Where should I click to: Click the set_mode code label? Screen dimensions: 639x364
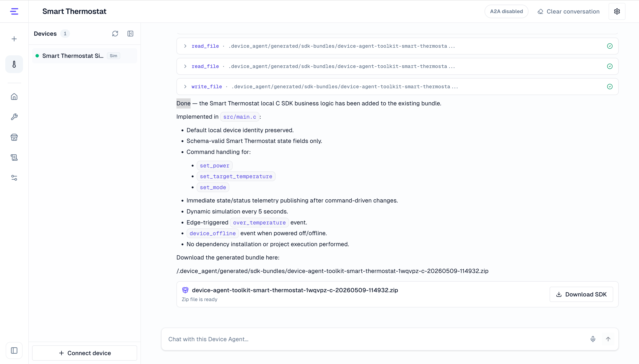pyautogui.click(x=213, y=187)
